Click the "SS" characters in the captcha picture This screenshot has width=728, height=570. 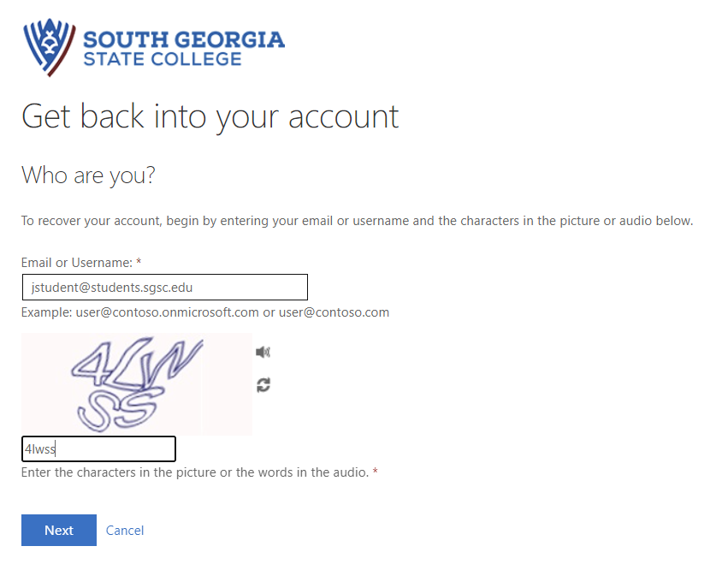(x=119, y=411)
